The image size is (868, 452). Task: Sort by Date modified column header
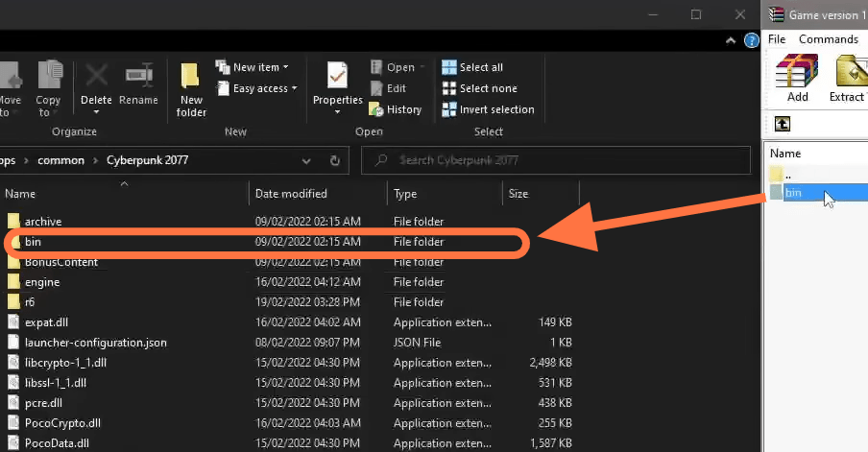[319, 194]
